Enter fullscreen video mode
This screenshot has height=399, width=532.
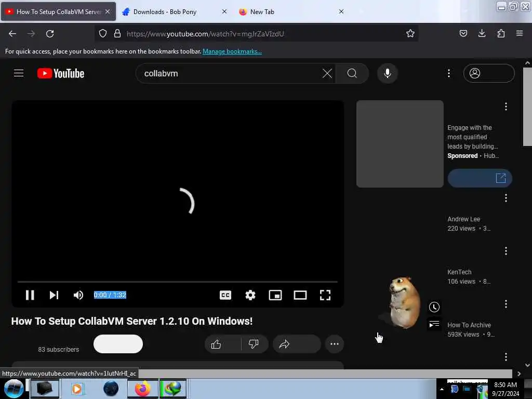coord(325,295)
